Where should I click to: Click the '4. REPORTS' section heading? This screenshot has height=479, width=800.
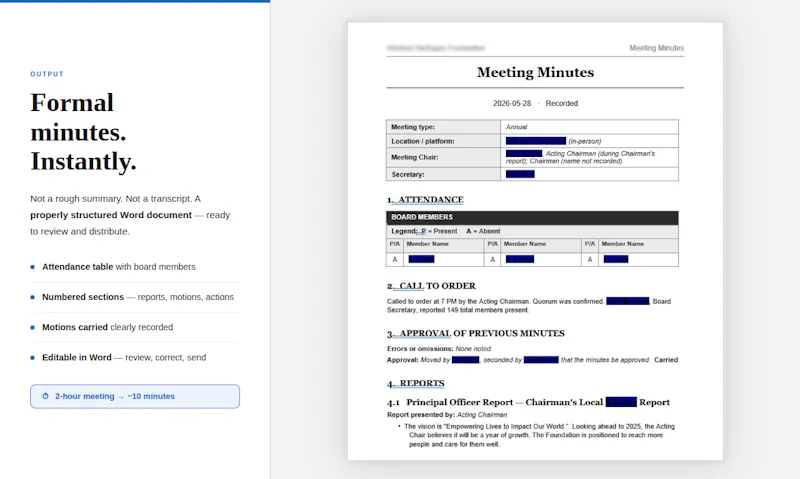click(415, 383)
